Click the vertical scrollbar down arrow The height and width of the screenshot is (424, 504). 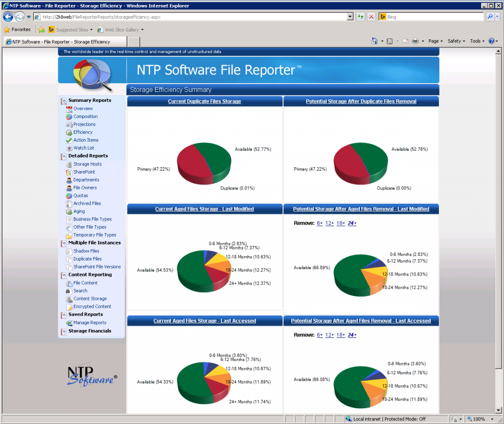point(498,410)
